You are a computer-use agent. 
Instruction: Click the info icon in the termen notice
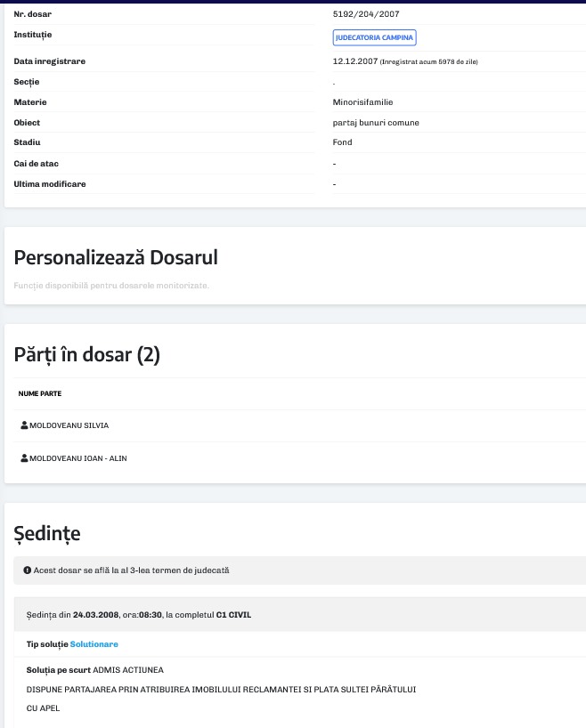pyautogui.click(x=28, y=570)
